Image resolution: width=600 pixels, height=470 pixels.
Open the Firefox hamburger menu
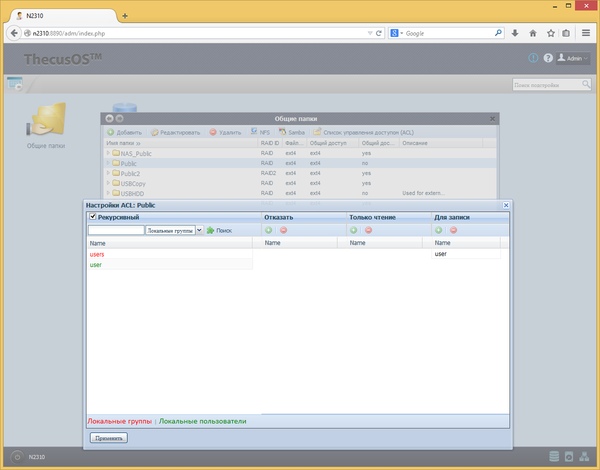coord(584,33)
